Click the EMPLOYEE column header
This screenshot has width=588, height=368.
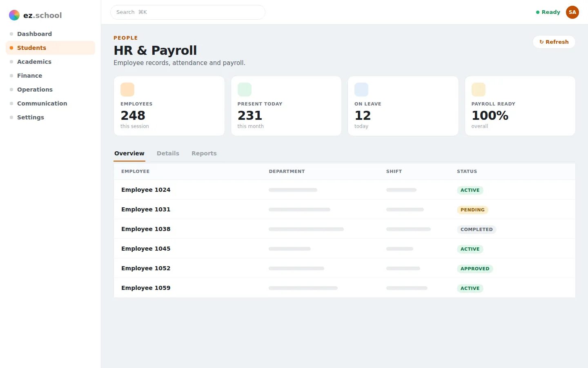click(x=135, y=171)
